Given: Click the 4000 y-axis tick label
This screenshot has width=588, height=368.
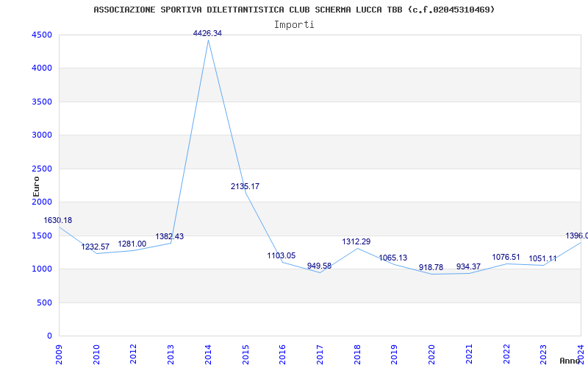Looking at the screenshot, I should [x=42, y=68].
